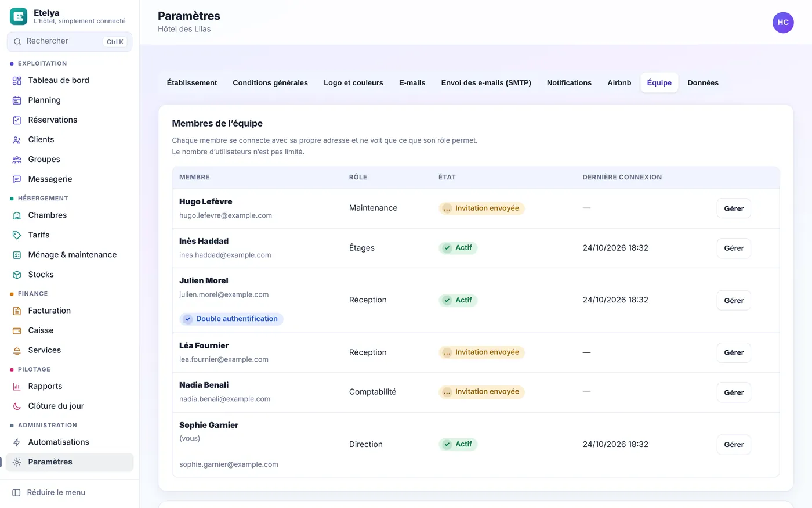Viewport: 812px width, 508px height.
Task: Click the Réduire le menu panel icon
Action: [16, 492]
